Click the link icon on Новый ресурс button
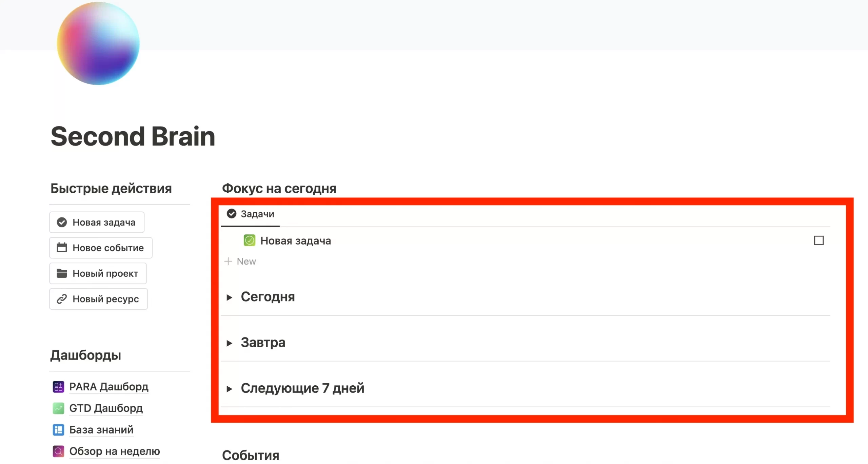Image resolution: width=868 pixels, height=464 pixels. click(x=62, y=299)
